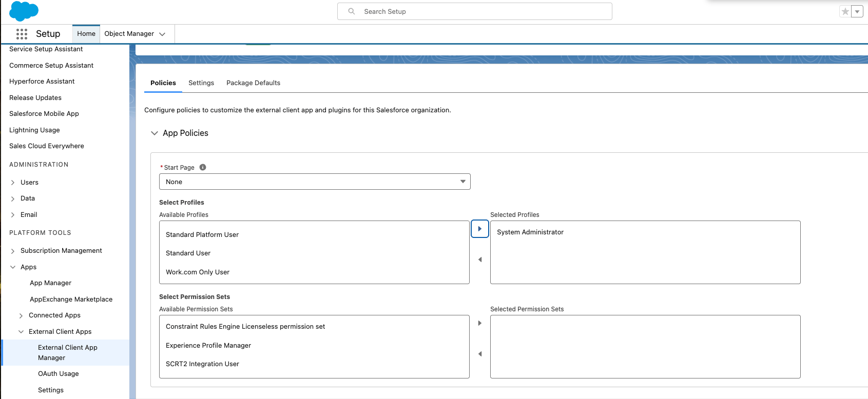Screen dimensions: 868x399
Task: Click the Salesforce cloud logo
Action: pyautogui.click(x=24, y=11)
